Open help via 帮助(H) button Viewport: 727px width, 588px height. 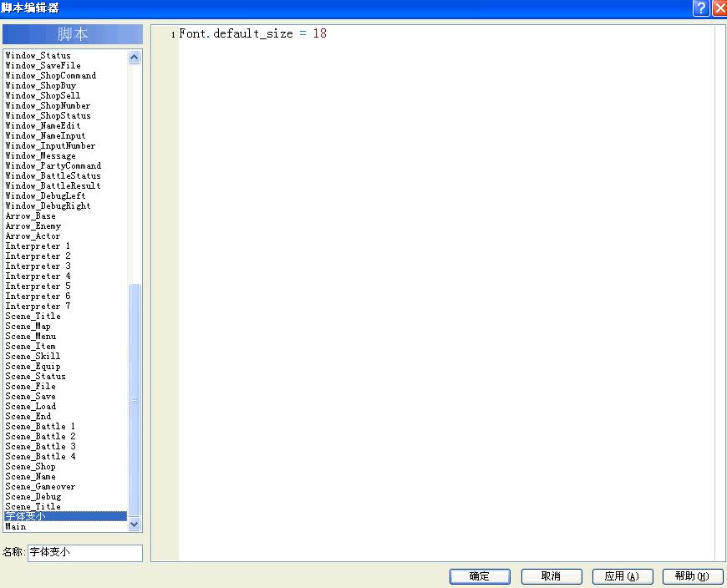[x=693, y=576]
